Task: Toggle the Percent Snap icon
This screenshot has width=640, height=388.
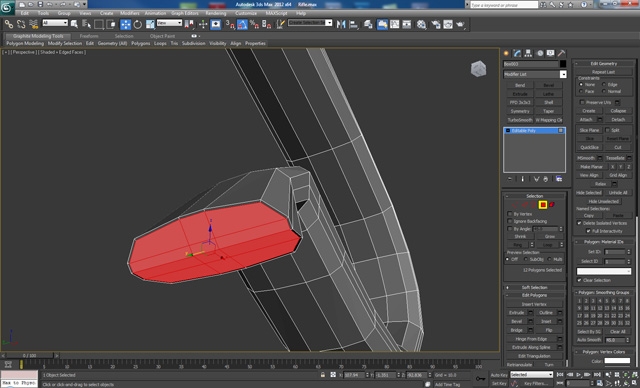Action: coord(254,24)
